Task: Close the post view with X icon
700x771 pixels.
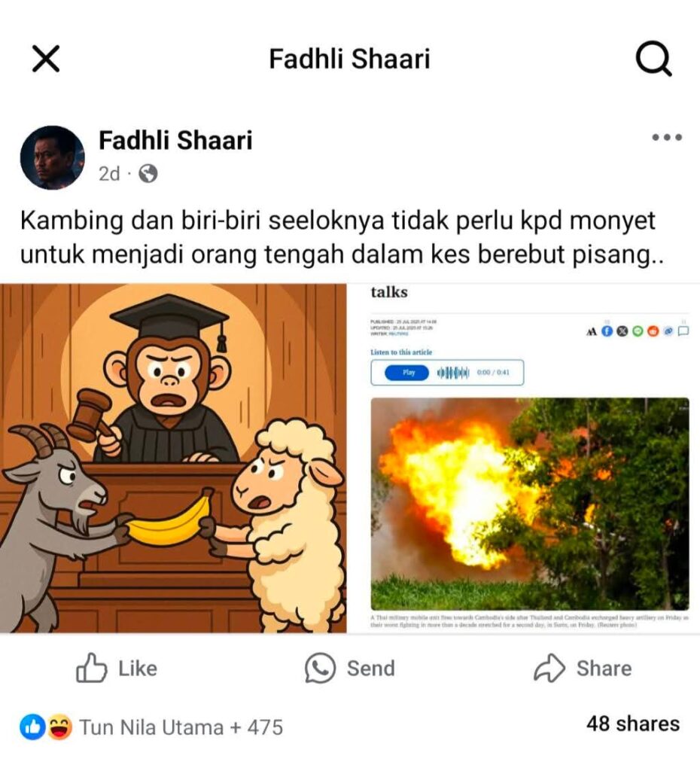Action: click(46, 59)
